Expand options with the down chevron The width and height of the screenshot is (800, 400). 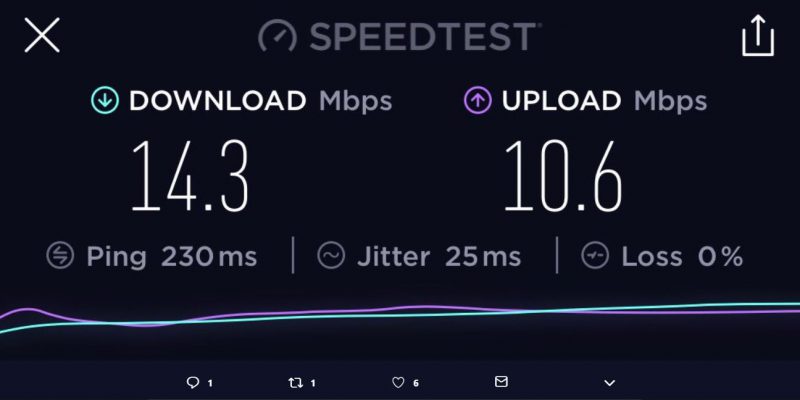609,383
